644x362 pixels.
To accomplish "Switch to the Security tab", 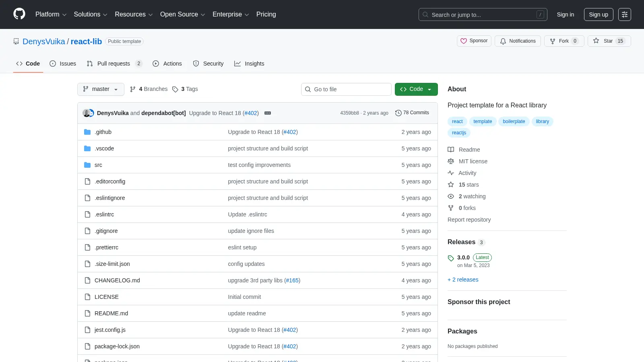I will pos(208,64).
